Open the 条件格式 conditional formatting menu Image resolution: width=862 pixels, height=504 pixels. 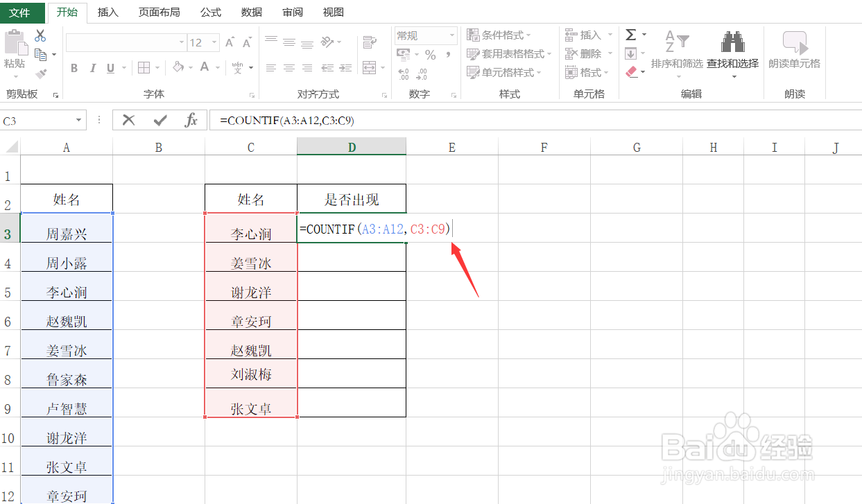[x=501, y=35]
